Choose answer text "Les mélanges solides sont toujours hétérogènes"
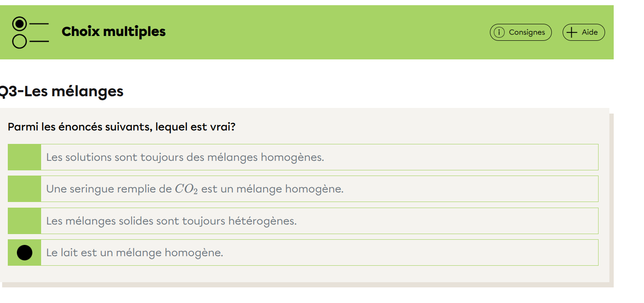 click(x=171, y=221)
